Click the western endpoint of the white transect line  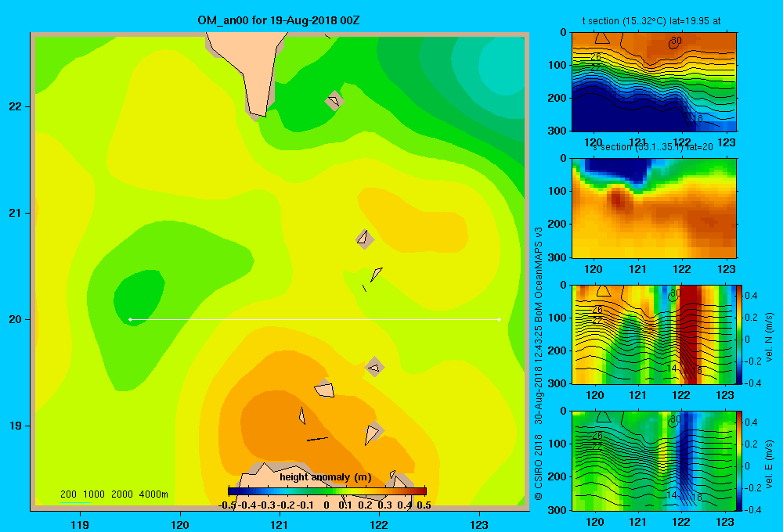tap(130, 319)
